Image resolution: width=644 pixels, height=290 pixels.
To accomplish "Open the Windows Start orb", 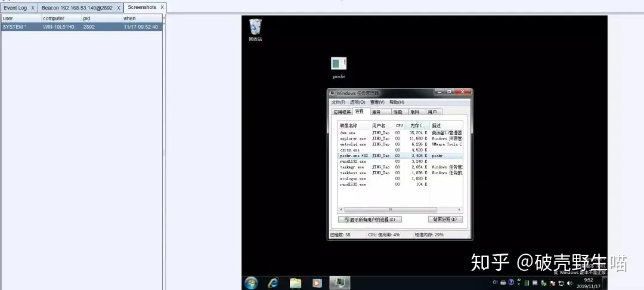I will tap(251, 283).
